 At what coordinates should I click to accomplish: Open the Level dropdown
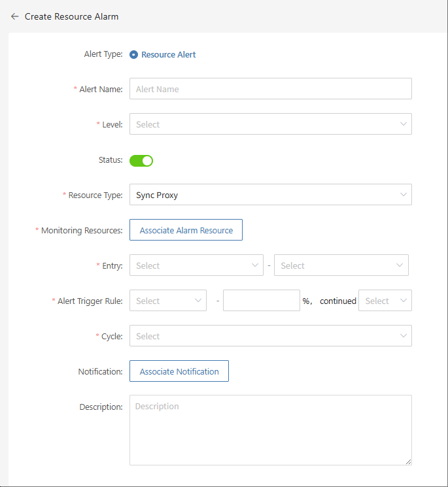point(271,124)
